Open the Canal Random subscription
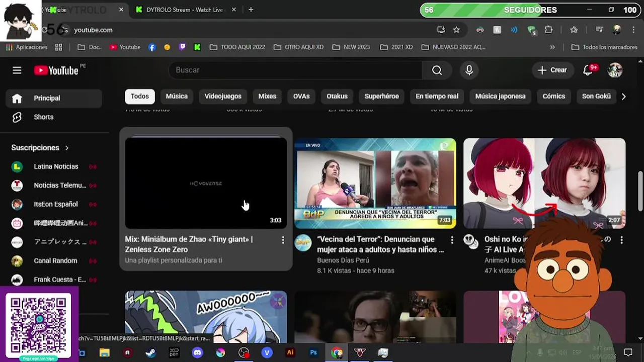 [x=54, y=261]
